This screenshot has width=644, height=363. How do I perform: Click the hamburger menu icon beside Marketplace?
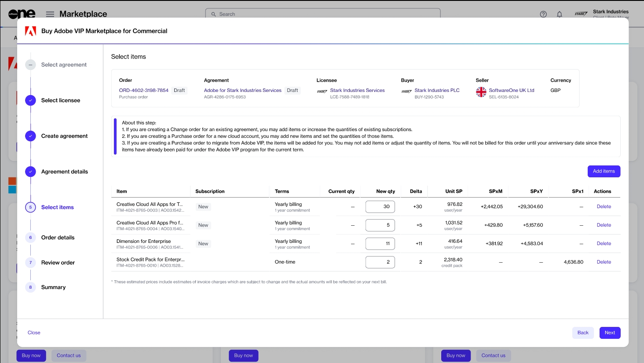[x=50, y=14]
